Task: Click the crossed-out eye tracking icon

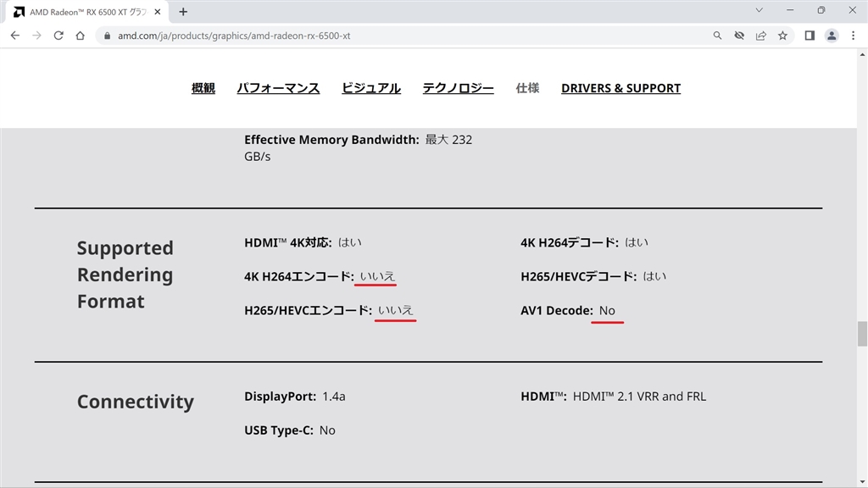Action: click(x=739, y=36)
